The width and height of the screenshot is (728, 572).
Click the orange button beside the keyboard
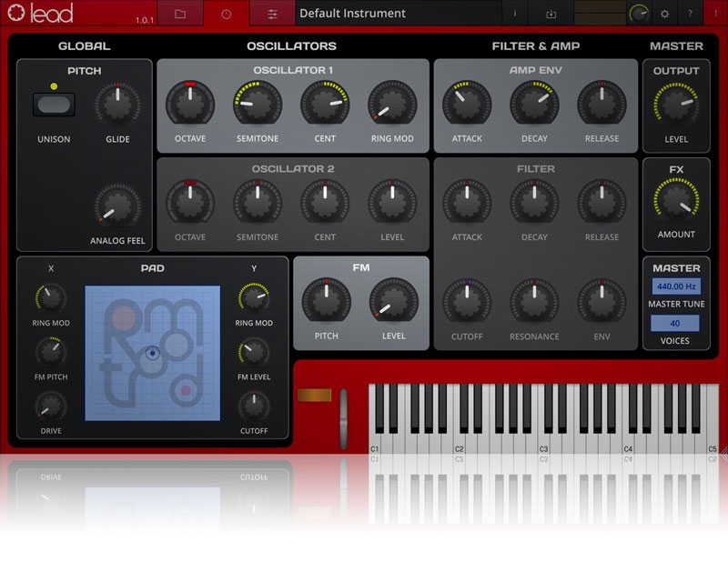313,396
